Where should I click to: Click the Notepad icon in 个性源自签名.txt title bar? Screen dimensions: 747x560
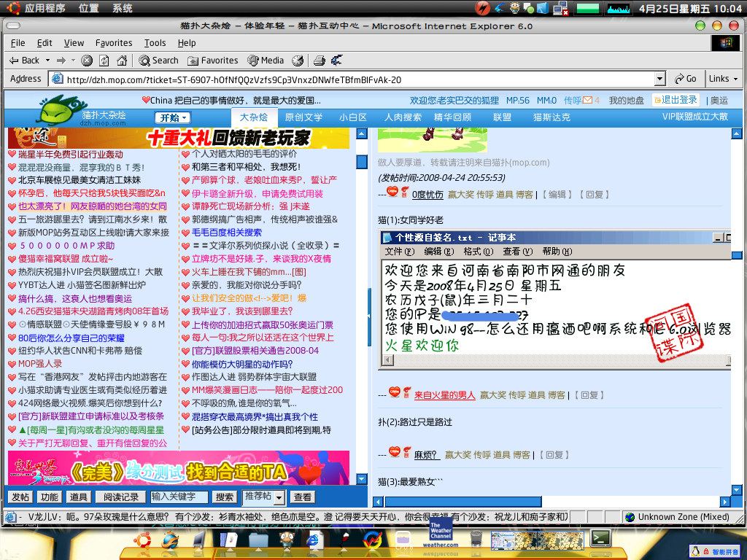[387, 238]
